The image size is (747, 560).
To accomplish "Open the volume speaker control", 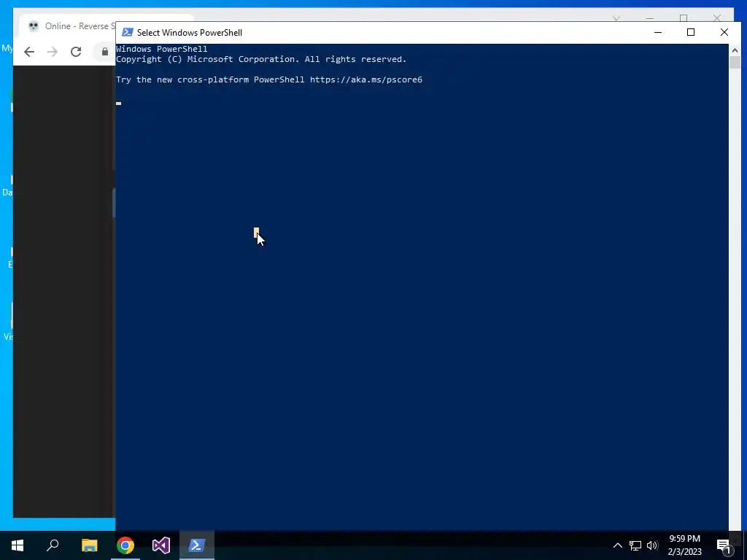I will point(652,545).
